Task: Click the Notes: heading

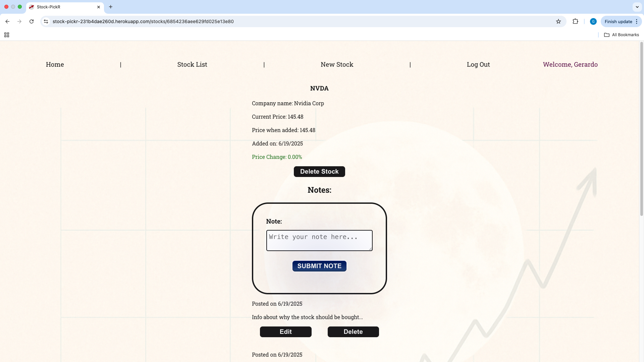Action: 319,190
